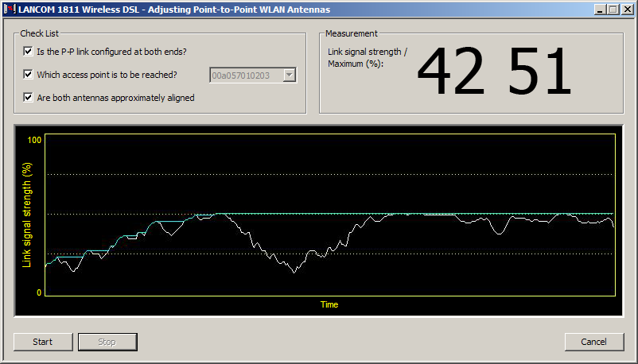Click the 100 mark on the graph axis
This screenshot has height=364, width=638.
click(34, 140)
